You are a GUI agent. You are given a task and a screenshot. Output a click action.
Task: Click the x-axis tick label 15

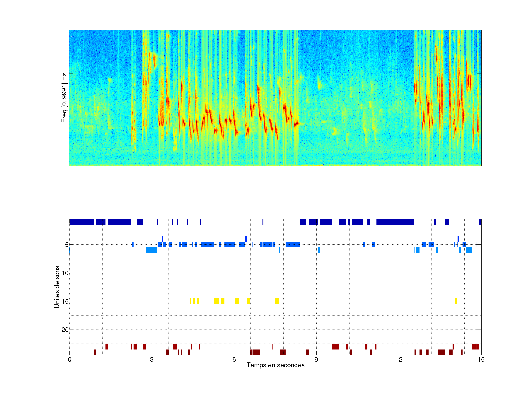[x=481, y=359]
